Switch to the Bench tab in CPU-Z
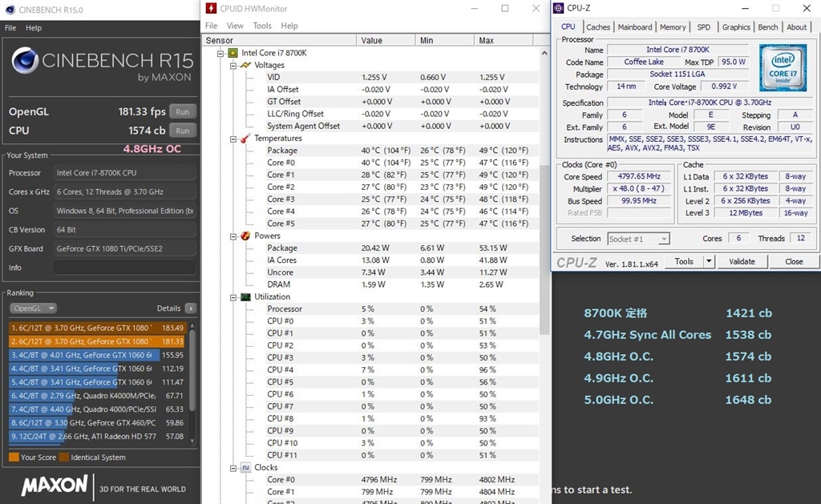821x504 pixels. 767,27
